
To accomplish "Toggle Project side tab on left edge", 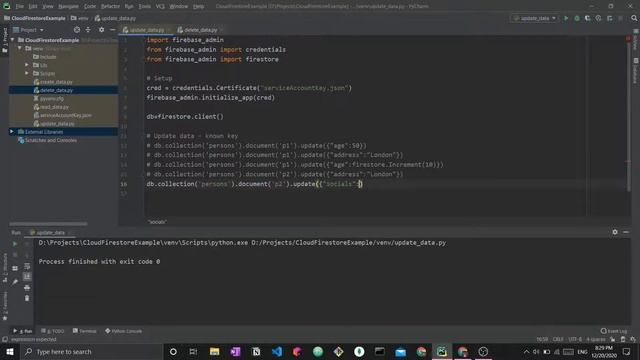I will tap(5, 40).
